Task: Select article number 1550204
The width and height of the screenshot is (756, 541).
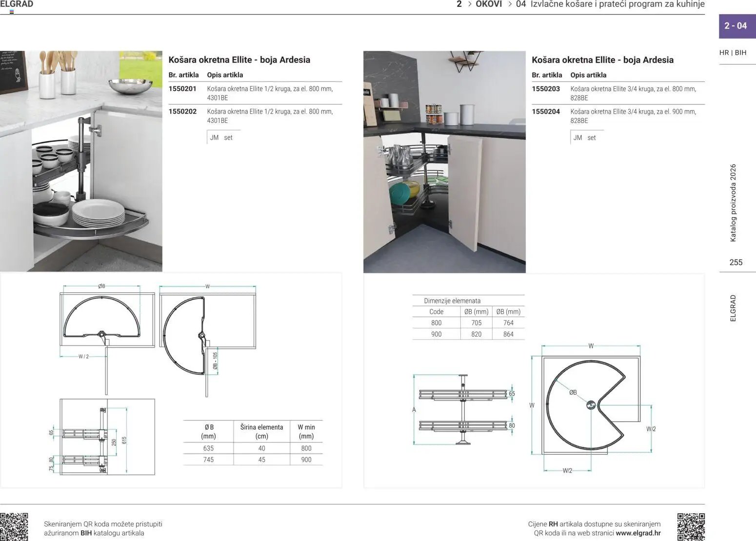Action: (546, 112)
